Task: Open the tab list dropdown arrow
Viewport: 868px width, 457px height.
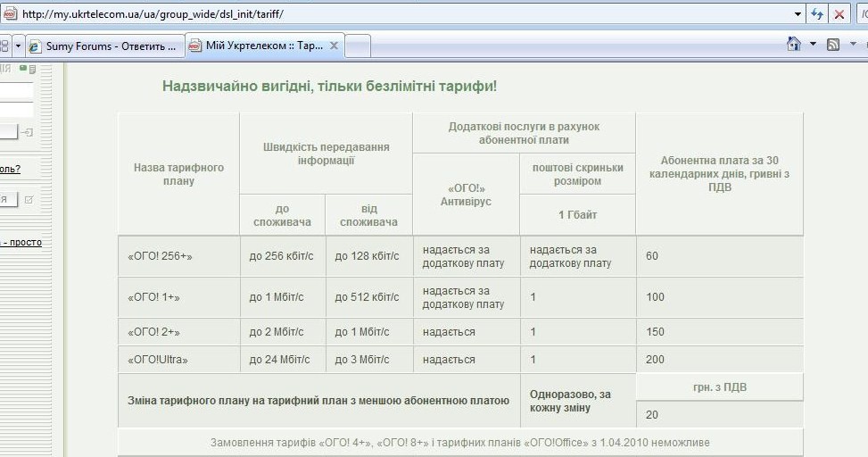Action: click(19, 46)
